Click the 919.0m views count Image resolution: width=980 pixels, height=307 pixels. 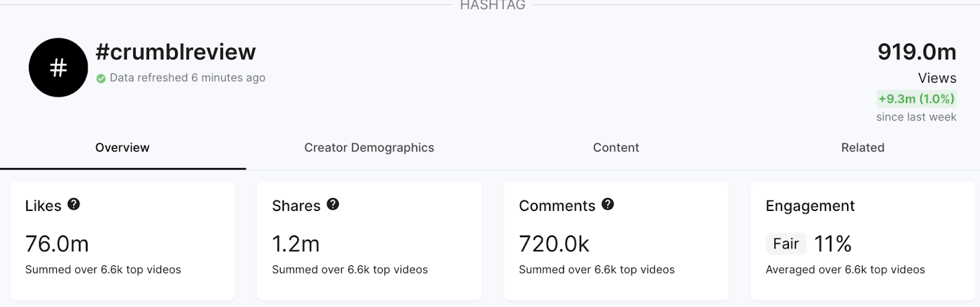(x=916, y=52)
